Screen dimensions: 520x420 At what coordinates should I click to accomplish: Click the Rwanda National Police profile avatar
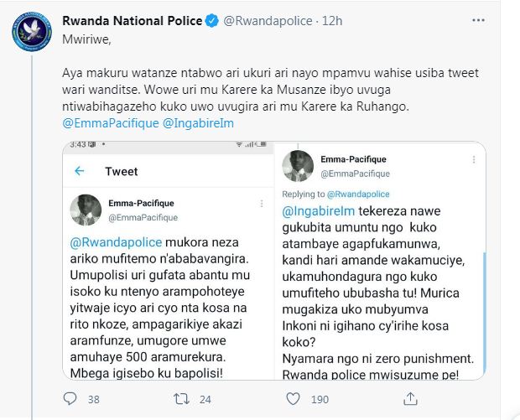pyautogui.click(x=33, y=30)
